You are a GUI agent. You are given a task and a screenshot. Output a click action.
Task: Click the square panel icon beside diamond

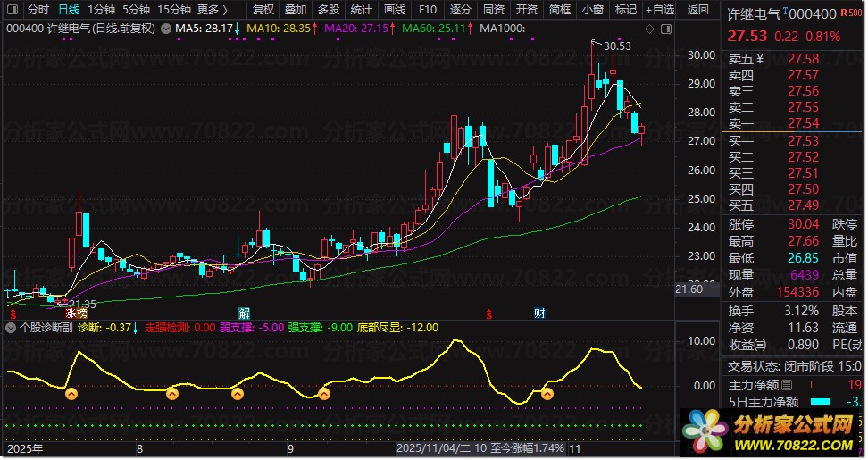[x=665, y=29]
